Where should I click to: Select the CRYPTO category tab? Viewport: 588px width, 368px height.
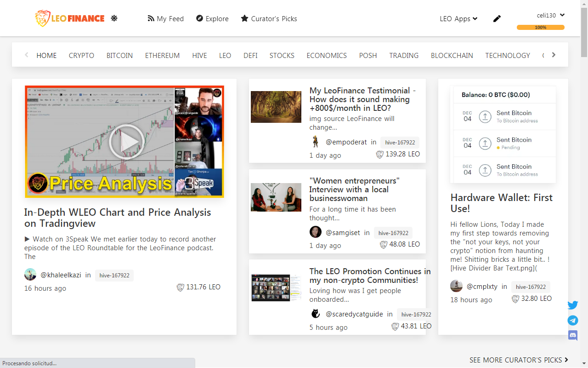[81, 56]
